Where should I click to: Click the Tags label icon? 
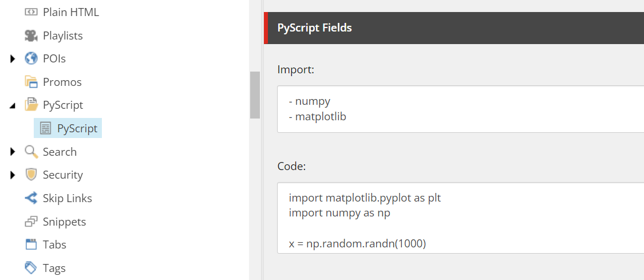tap(31, 268)
